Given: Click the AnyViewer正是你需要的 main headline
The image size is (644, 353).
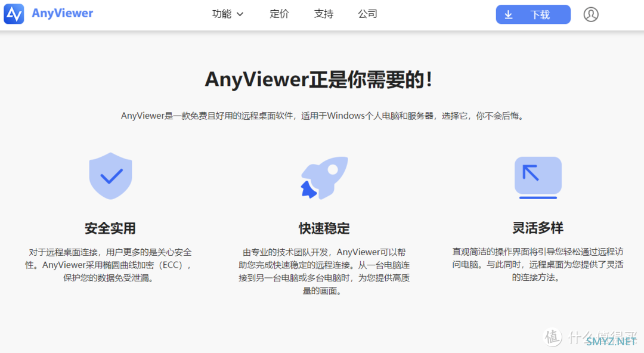Looking at the screenshot, I should pyautogui.click(x=318, y=79).
